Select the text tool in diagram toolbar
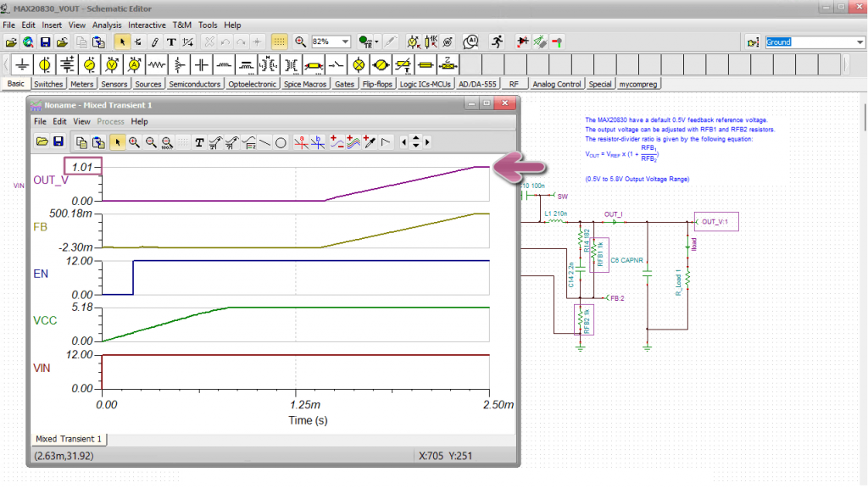 pyautogui.click(x=199, y=142)
